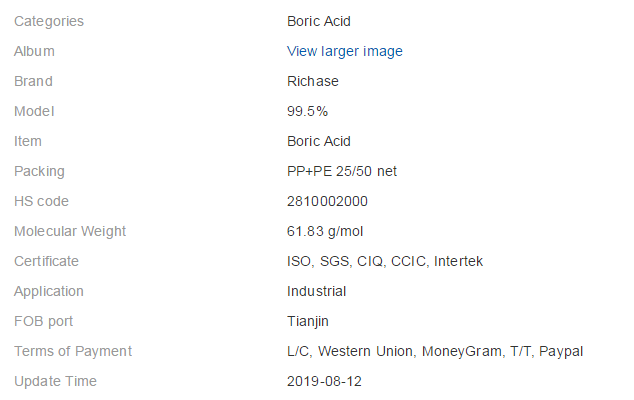This screenshot has width=634, height=400.
Task: Click the HS code label
Action: pyautogui.click(x=41, y=201)
